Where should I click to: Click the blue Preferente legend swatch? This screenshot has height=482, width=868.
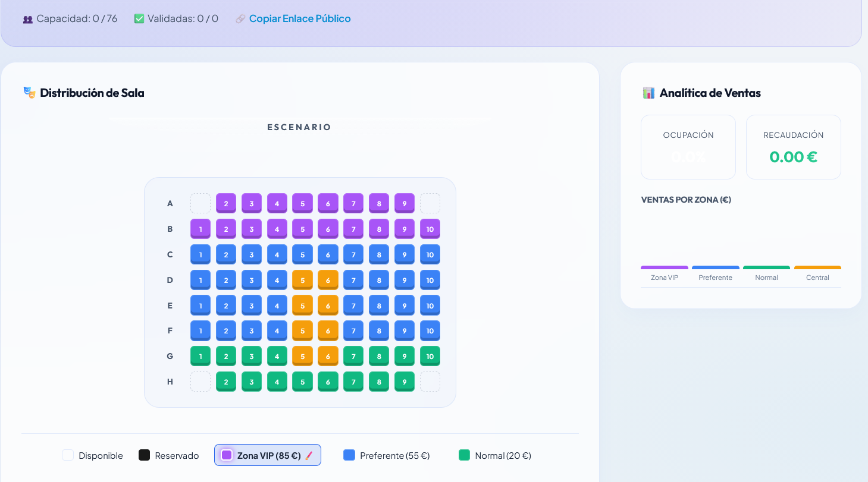(x=349, y=455)
